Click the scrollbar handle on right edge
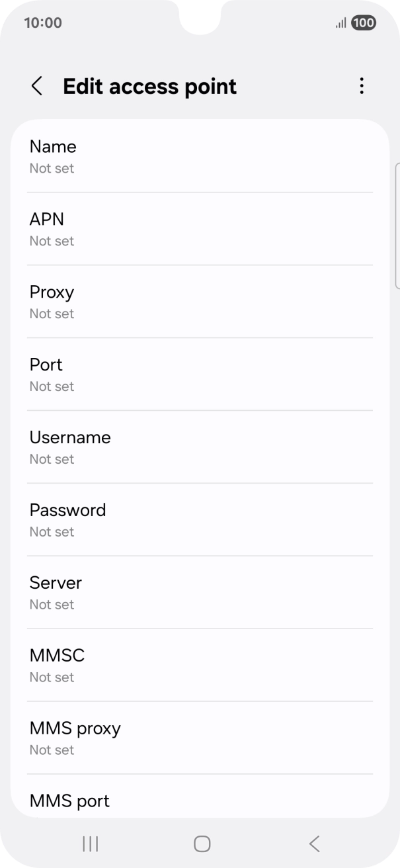This screenshot has width=400, height=868. (397, 225)
